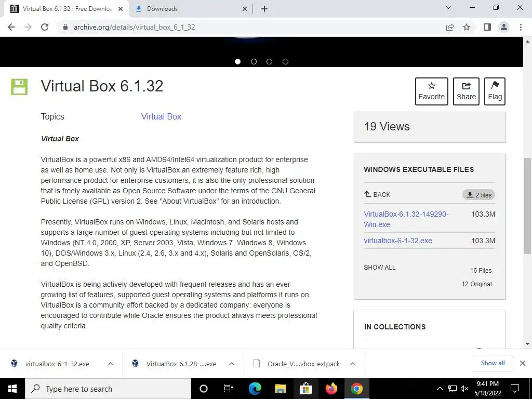
Task: Click the muted volume tray icon
Action: 464,389
